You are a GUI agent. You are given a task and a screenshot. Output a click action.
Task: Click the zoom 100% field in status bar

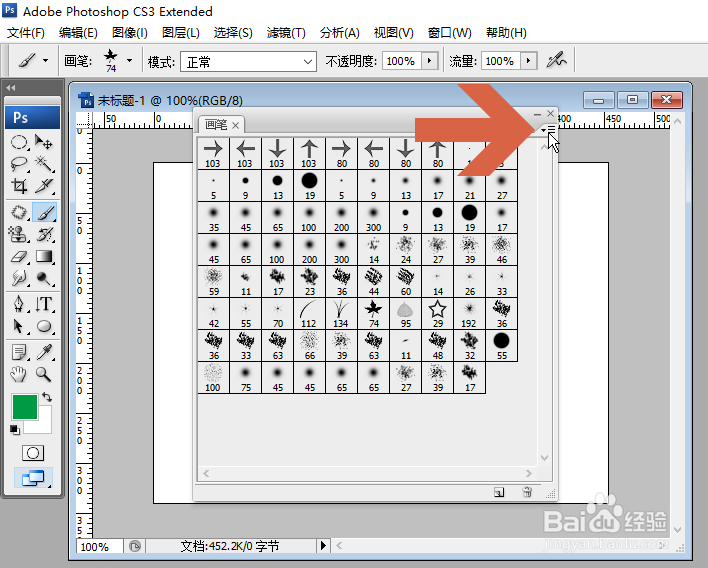pyautogui.click(x=99, y=547)
